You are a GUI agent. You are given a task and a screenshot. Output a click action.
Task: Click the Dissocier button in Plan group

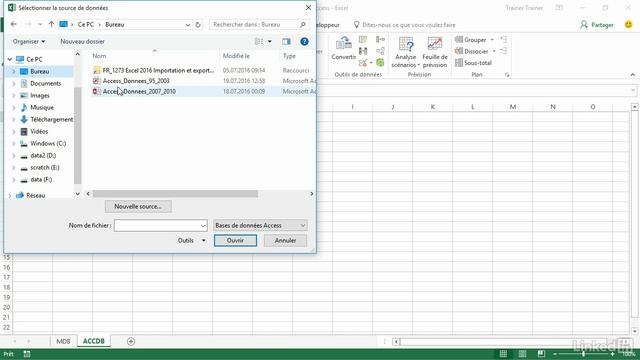point(471,51)
